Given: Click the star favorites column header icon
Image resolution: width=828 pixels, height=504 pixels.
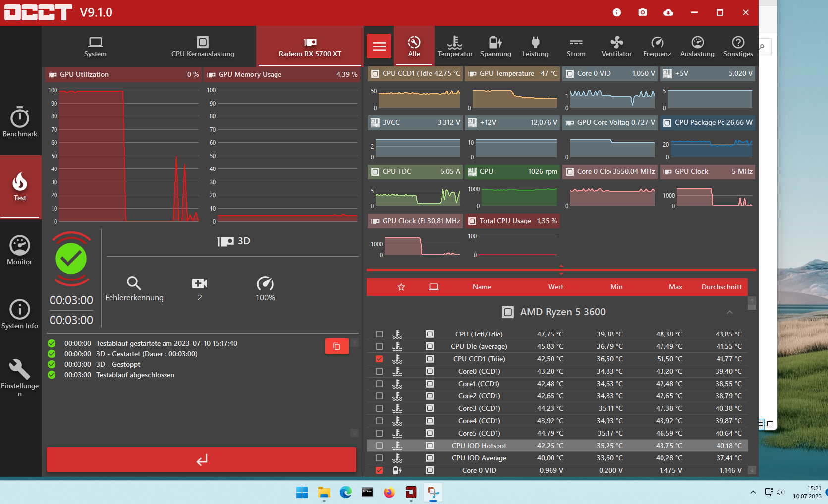Looking at the screenshot, I should (401, 287).
